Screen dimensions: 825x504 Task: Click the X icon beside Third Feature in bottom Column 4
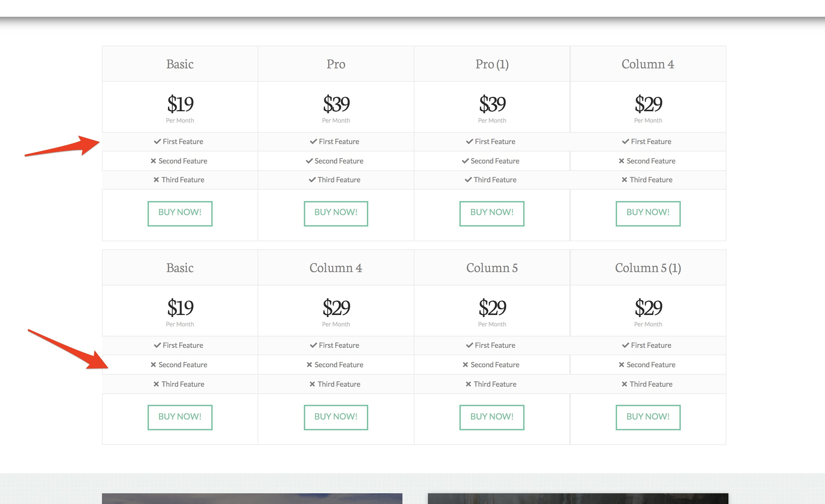pos(312,384)
